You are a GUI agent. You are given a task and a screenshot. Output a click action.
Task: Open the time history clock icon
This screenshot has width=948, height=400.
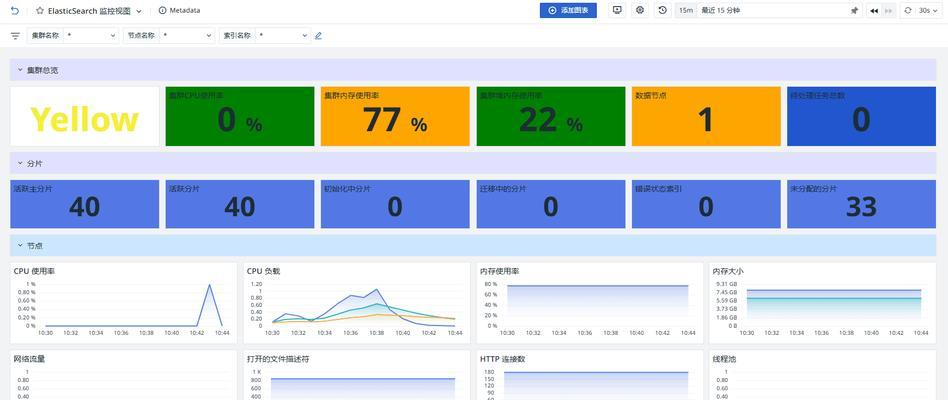pos(663,10)
